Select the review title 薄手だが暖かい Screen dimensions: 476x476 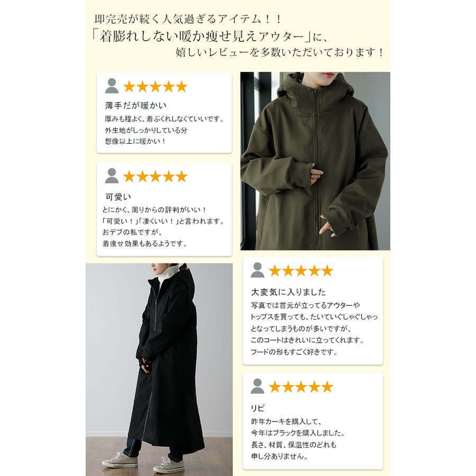point(136,106)
